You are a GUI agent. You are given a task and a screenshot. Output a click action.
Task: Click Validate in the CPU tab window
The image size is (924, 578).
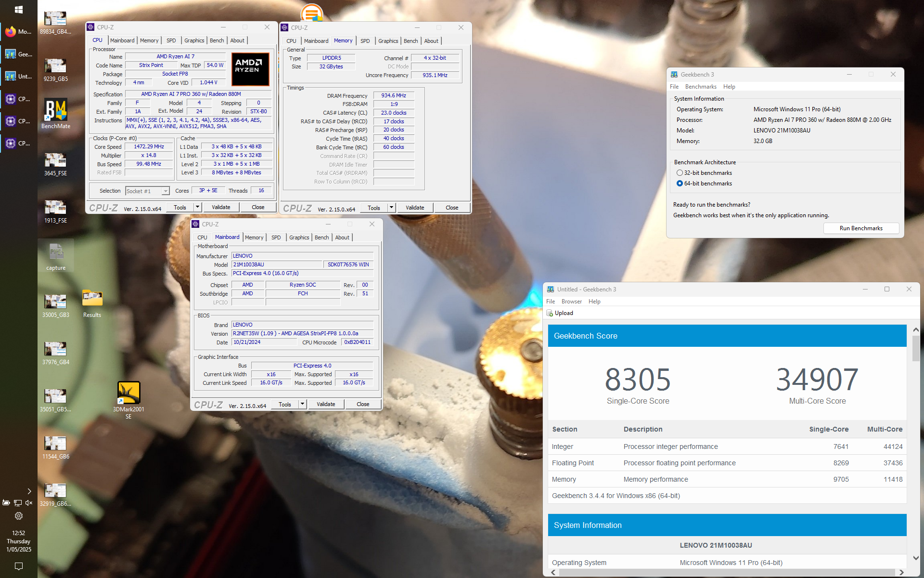[x=221, y=207]
